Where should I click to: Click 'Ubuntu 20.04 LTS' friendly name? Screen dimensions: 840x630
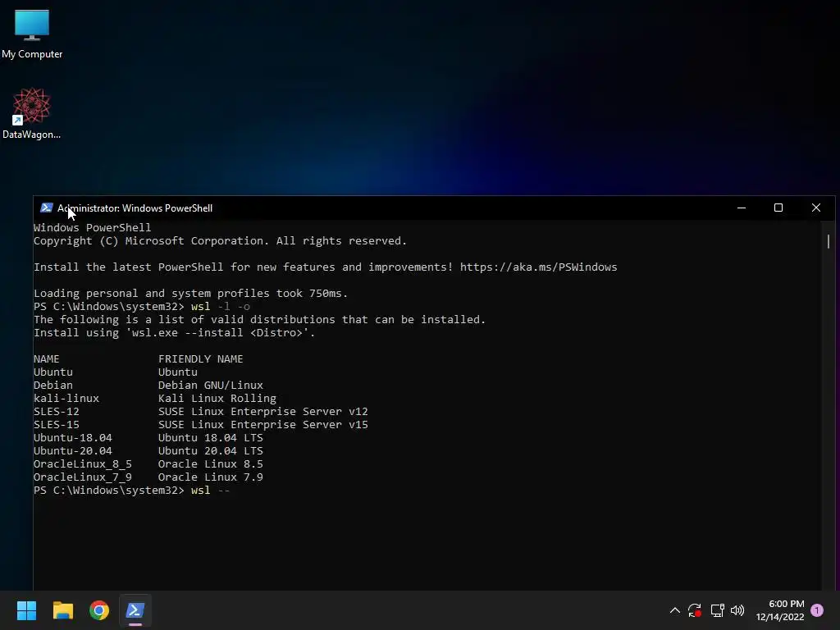(x=211, y=450)
